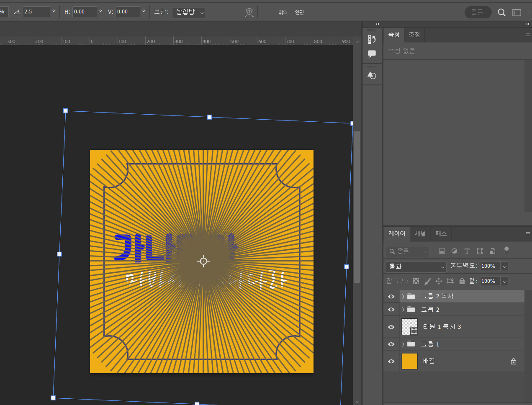
Task: Click the canvas vertical scrollbar thumb
Action: point(357,207)
